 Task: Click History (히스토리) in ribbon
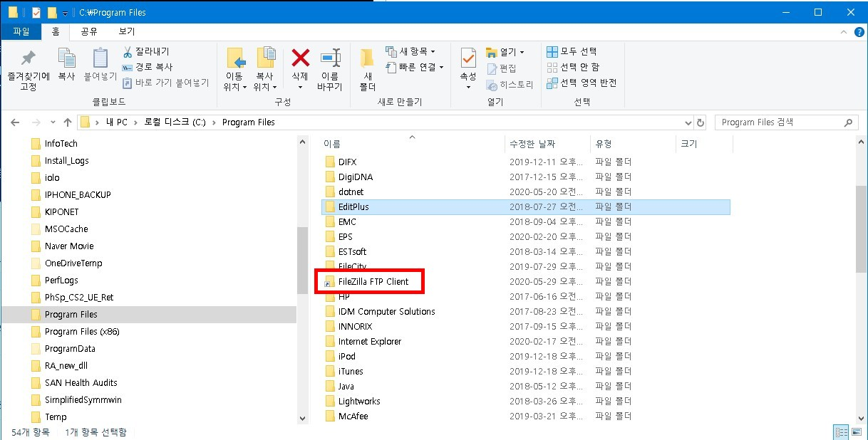[510, 84]
